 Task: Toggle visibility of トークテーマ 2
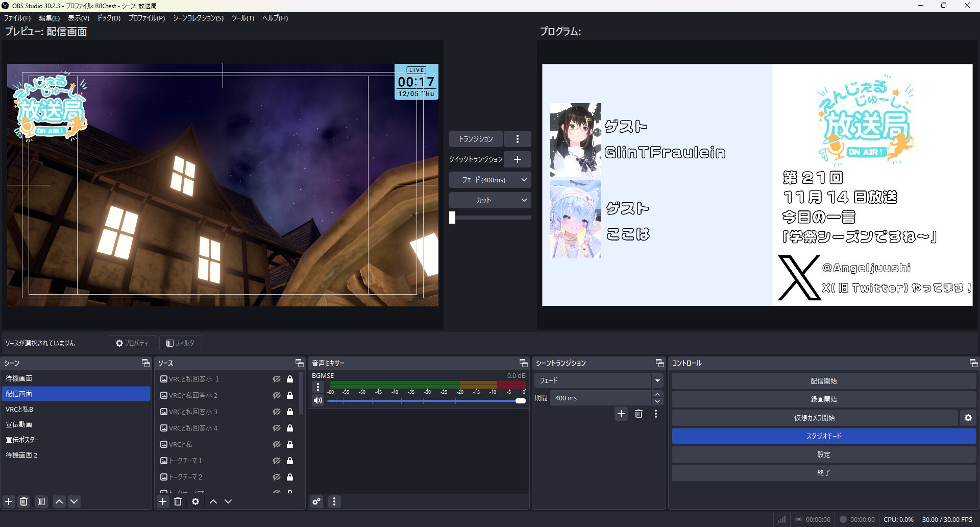[x=277, y=477]
